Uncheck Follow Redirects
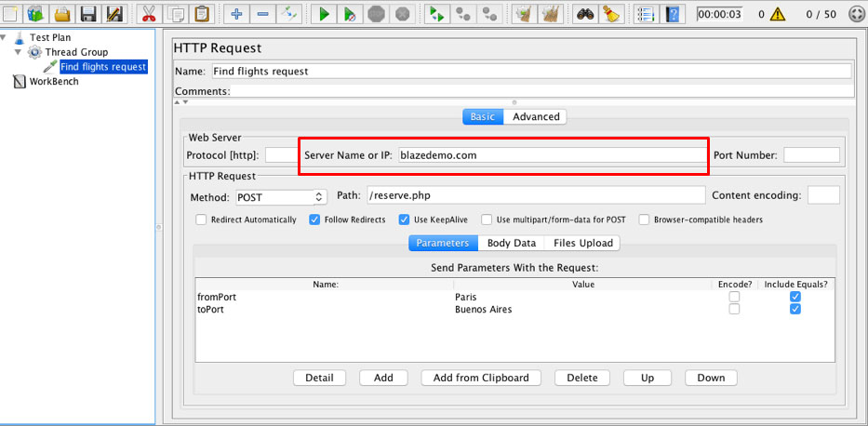Image resolution: width=868 pixels, height=426 pixels. pyautogui.click(x=314, y=220)
